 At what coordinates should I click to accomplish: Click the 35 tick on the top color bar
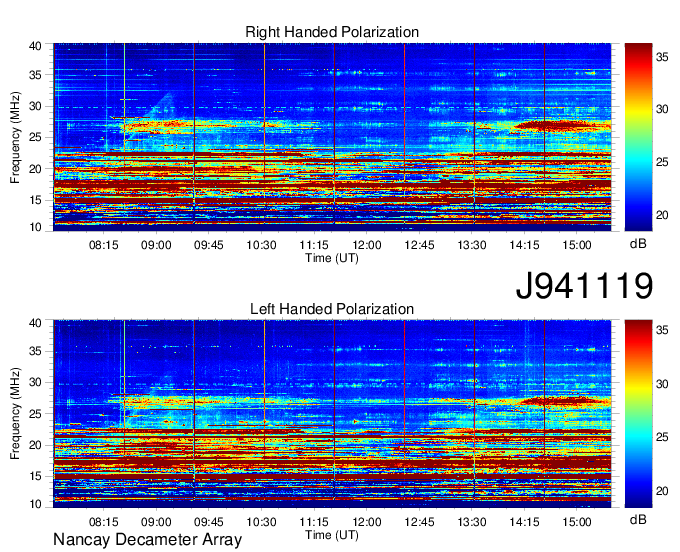tap(662, 57)
